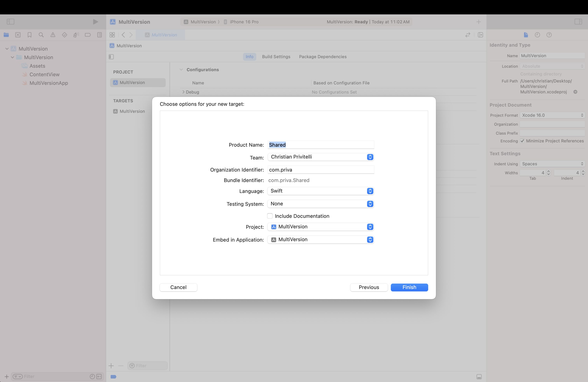This screenshot has width=588, height=382.
Task: Select the Quick Help inspector icon
Action: [549, 35]
